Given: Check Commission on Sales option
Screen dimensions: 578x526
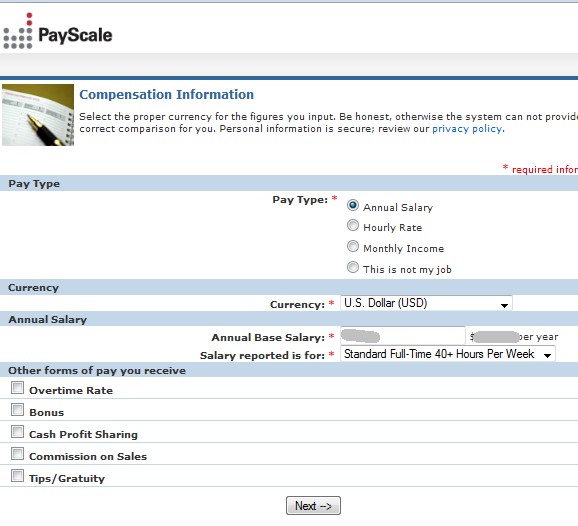Looking at the screenshot, I should 17,454.
